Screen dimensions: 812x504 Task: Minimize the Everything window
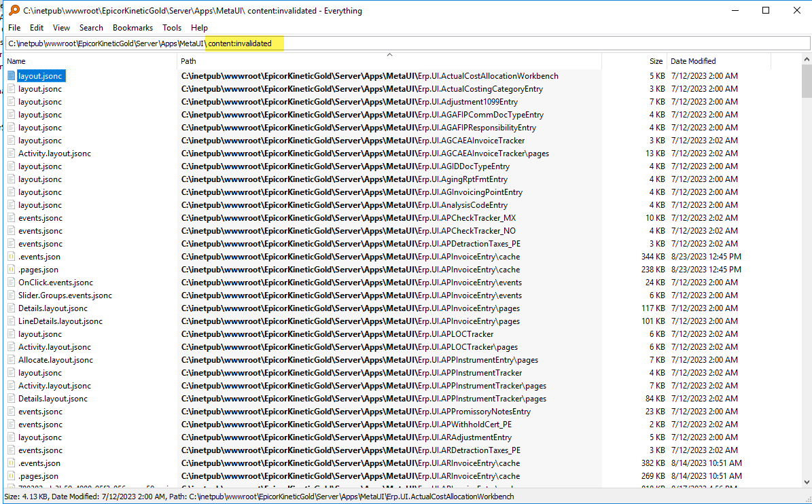(x=735, y=10)
